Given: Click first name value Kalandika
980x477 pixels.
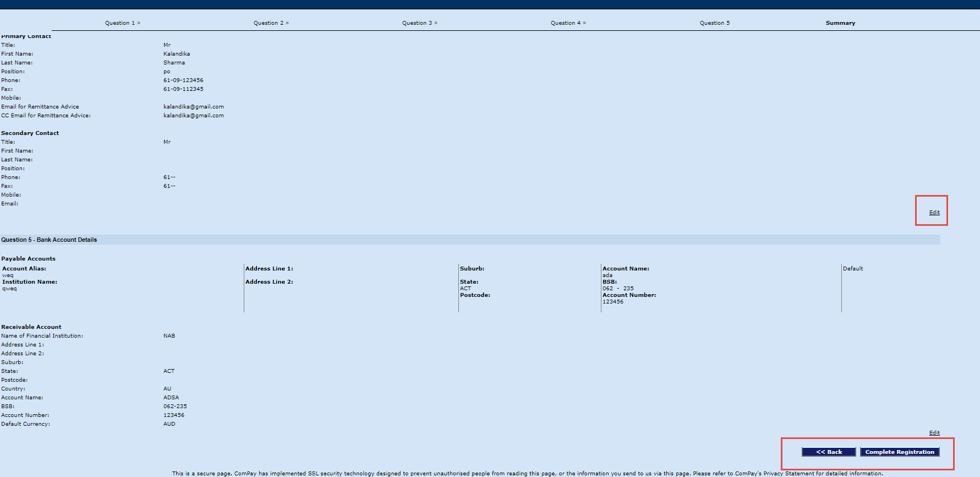Looking at the screenshot, I should point(177,54).
